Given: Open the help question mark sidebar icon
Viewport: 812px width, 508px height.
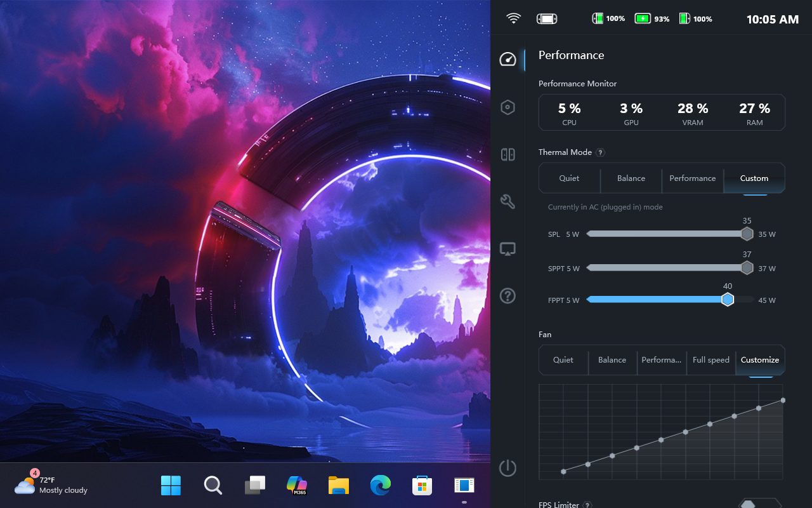Looking at the screenshot, I should (507, 296).
